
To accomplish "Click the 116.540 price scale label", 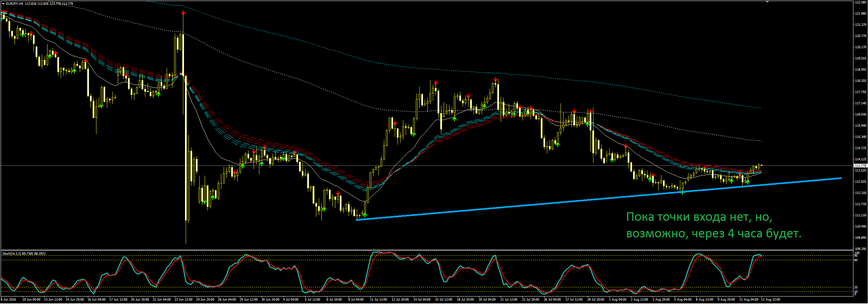I will (861, 114).
